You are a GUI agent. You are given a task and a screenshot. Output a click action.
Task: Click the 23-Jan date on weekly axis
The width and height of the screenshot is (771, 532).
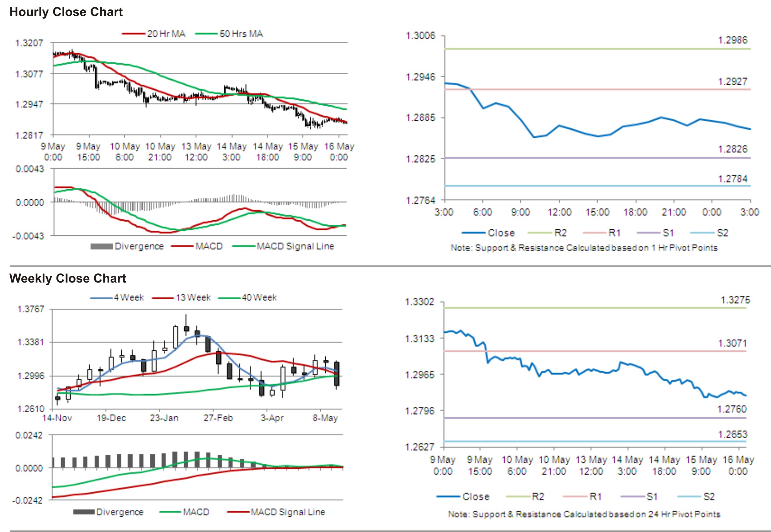click(x=164, y=418)
